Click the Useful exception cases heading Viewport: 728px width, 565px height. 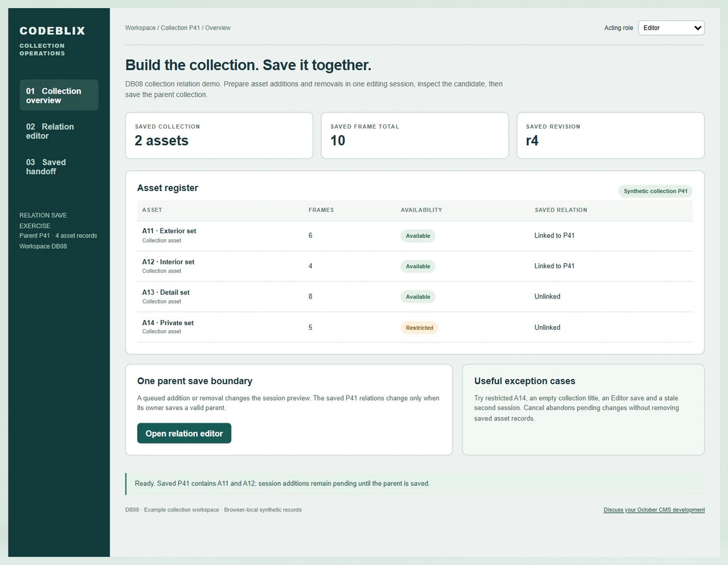[x=524, y=381]
